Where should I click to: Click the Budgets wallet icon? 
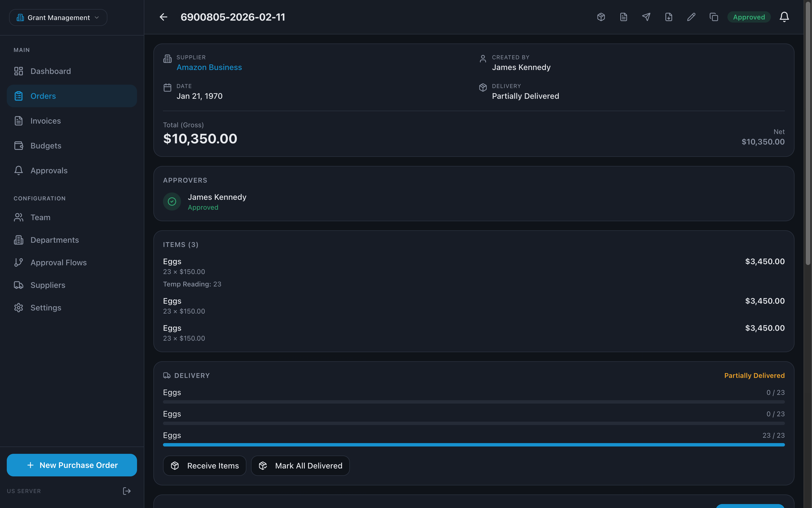tap(18, 145)
